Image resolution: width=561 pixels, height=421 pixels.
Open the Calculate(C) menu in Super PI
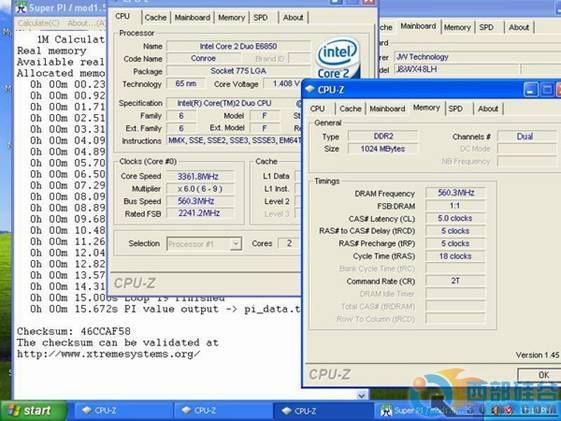click(39, 23)
